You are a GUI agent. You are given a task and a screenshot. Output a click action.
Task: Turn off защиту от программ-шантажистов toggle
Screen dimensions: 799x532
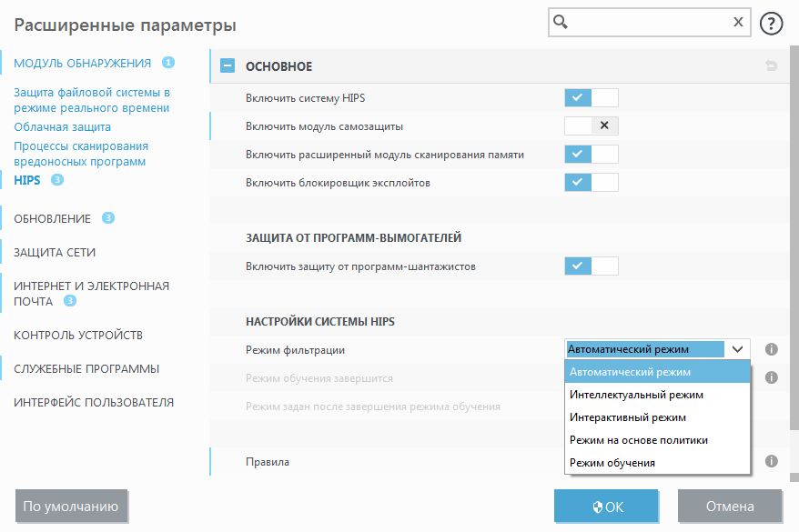[x=591, y=266]
